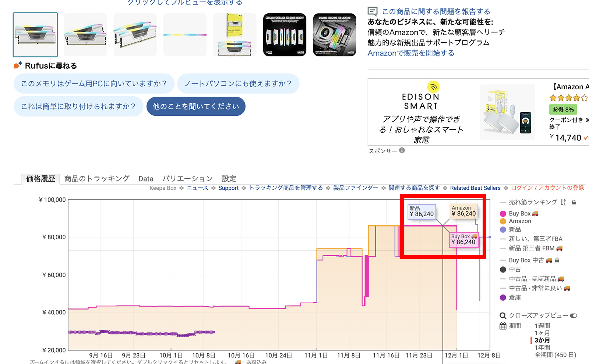Image resolution: width=589 pixels, height=364 pixels.
Task: Select the yellow packaging product thumbnail
Action: tap(234, 35)
